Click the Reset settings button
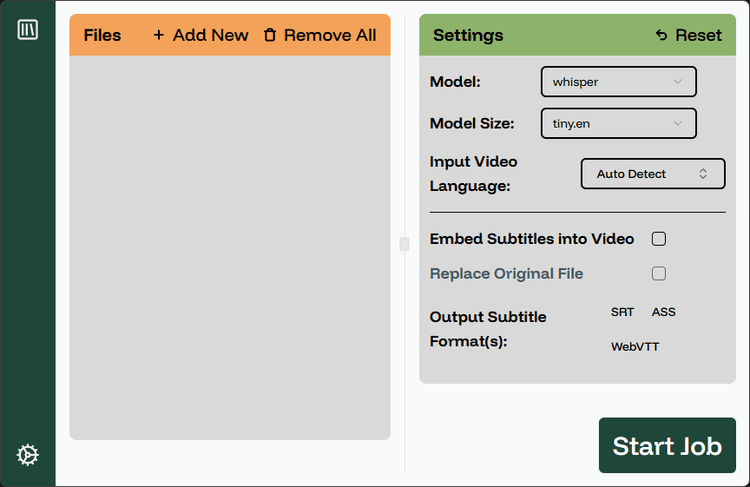Image resolution: width=750 pixels, height=487 pixels. [x=689, y=35]
